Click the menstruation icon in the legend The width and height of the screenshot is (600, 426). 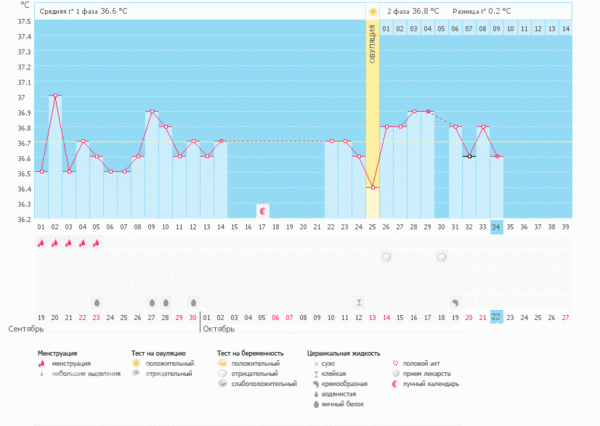coord(42,364)
